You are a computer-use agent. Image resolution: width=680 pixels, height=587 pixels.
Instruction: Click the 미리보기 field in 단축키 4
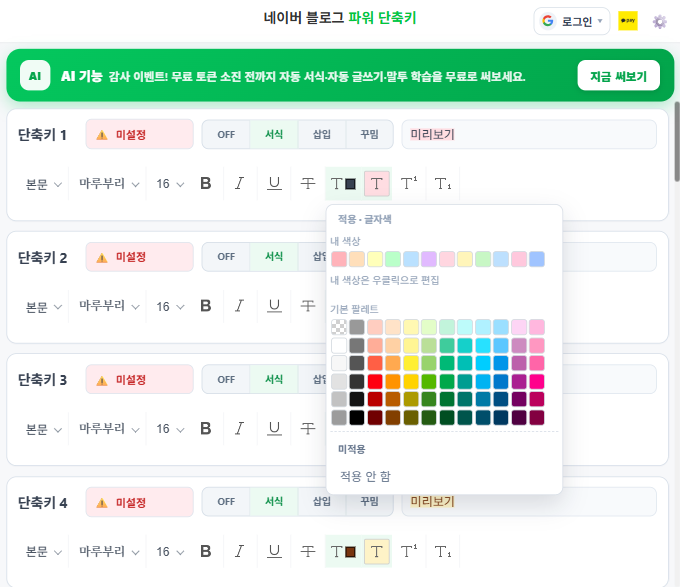(529, 502)
